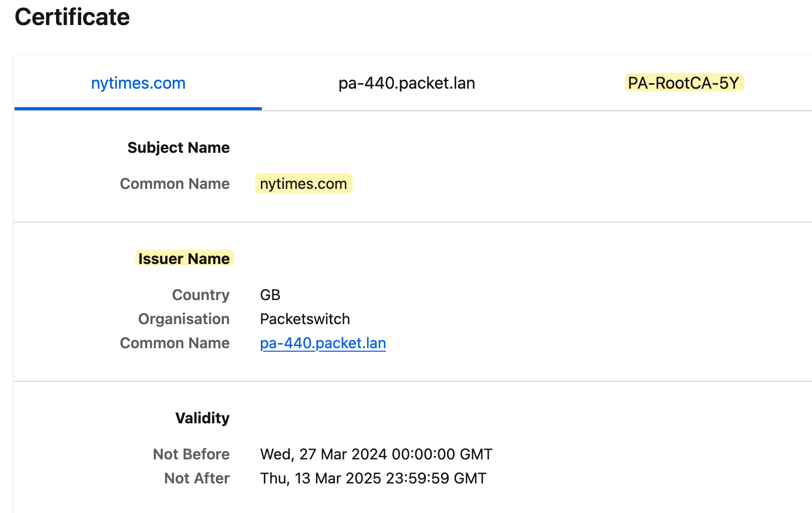Click the Not Before date value

coord(375,454)
